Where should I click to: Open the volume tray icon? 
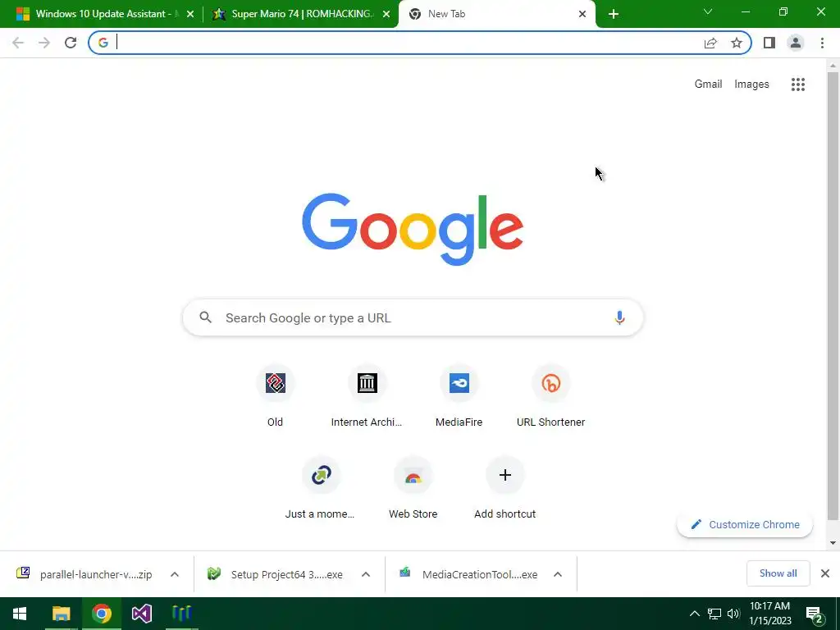point(733,614)
